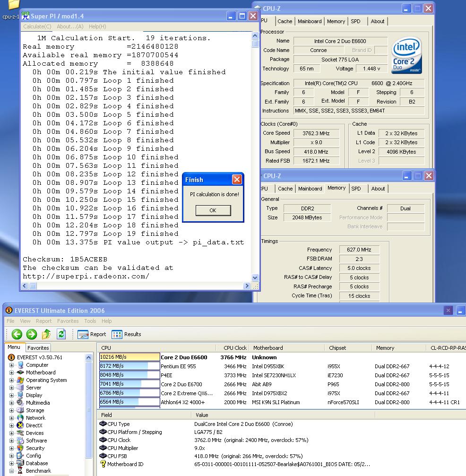Viewport: 466px width, 476px height.
Task: Click scroll up arrow in Super PI output
Action: point(255,35)
